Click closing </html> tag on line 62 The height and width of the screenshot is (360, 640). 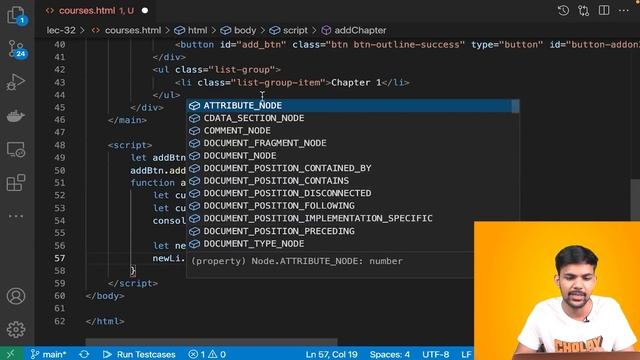[105, 321]
